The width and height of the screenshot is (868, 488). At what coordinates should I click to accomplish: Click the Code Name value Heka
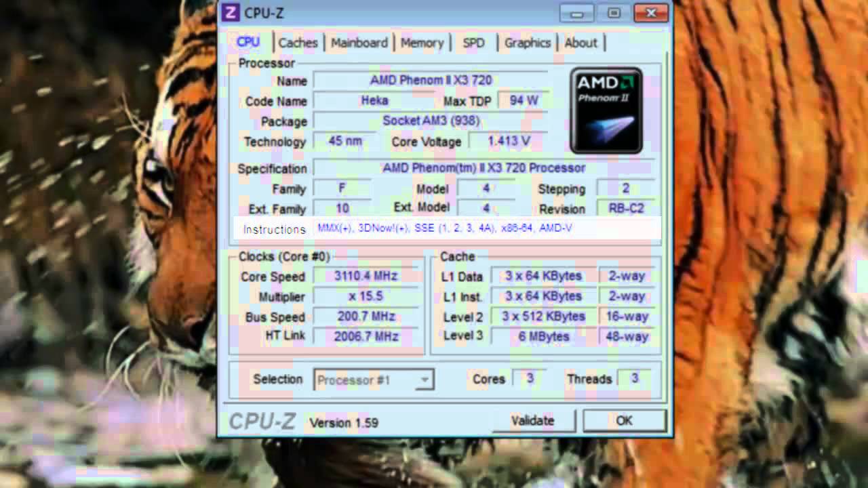[x=375, y=100]
